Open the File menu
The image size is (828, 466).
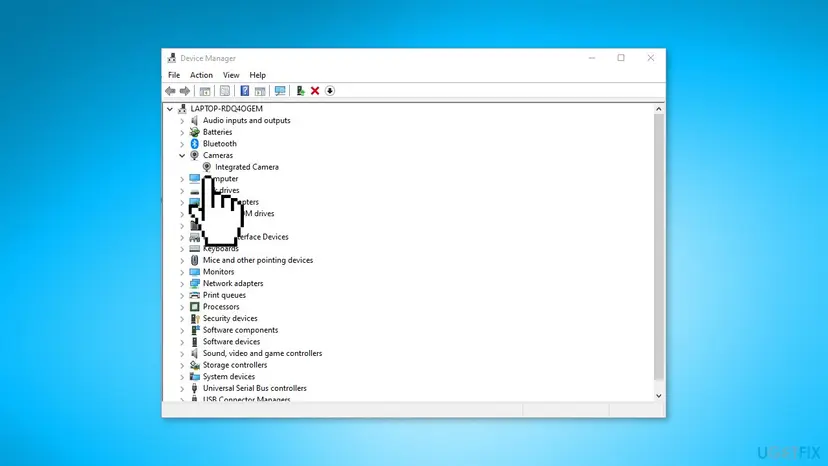point(174,75)
